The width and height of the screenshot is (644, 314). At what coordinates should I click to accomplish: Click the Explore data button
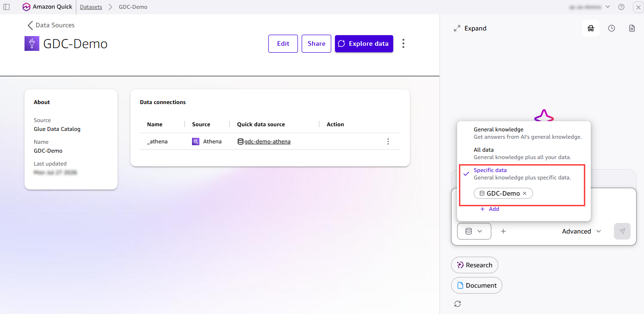pyautogui.click(x=364, y=43)
